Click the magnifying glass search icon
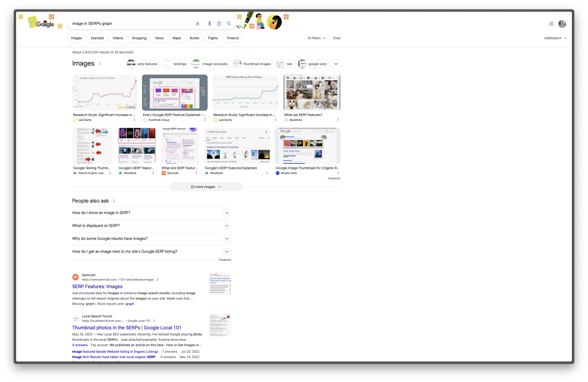Viewport: 588px width, 382px height. pos(229,23)
